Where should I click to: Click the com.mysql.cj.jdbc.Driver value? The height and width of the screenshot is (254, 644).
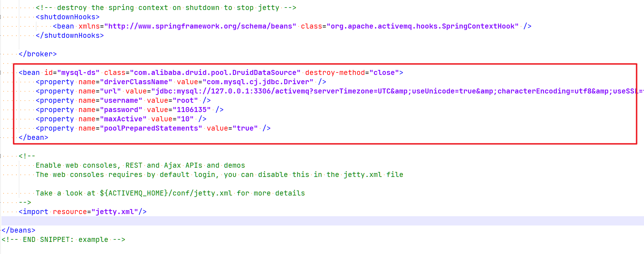click(258, 82)
